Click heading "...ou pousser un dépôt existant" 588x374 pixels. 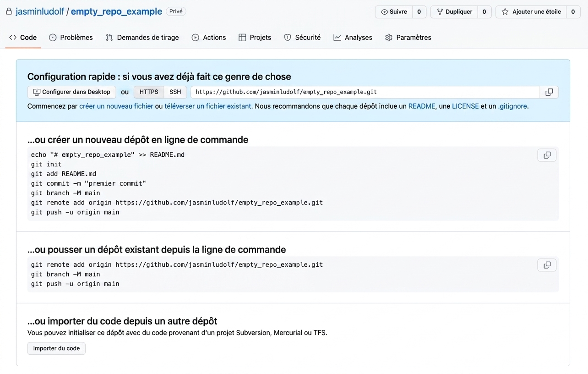[157, 250]
